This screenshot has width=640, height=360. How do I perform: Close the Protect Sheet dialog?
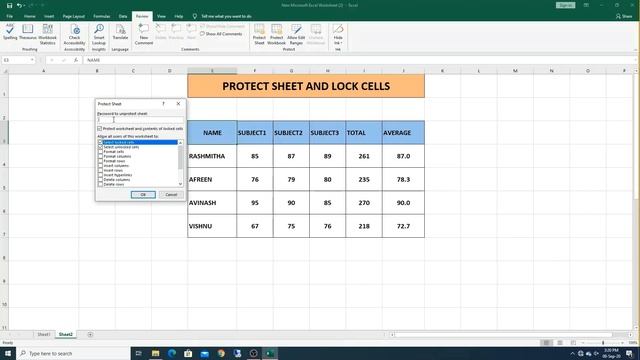tap(178, 104)
